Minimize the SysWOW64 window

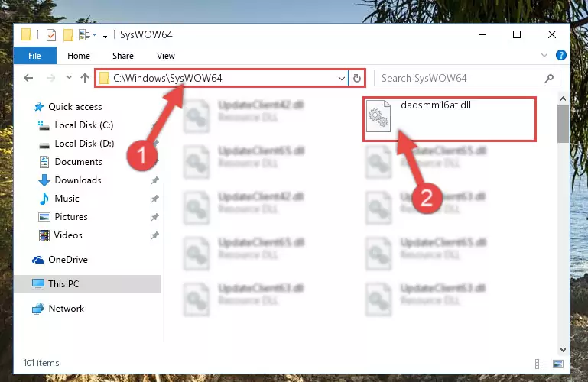(x=482, y=35)
